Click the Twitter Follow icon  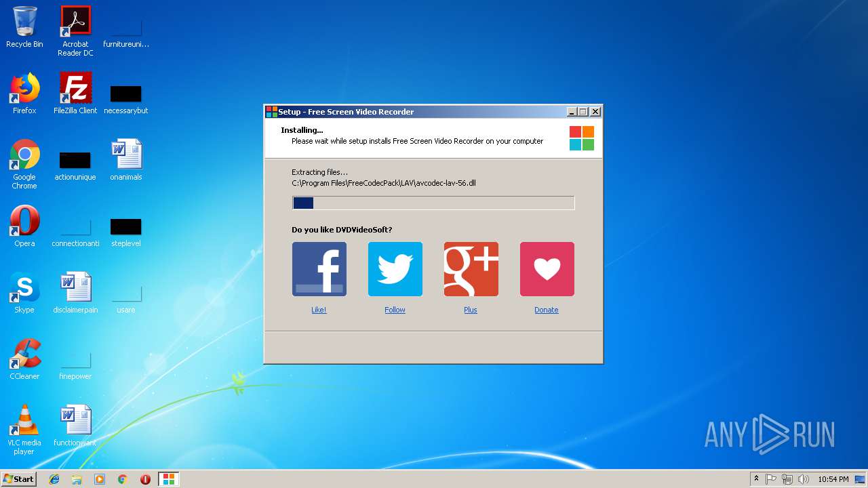395,269
